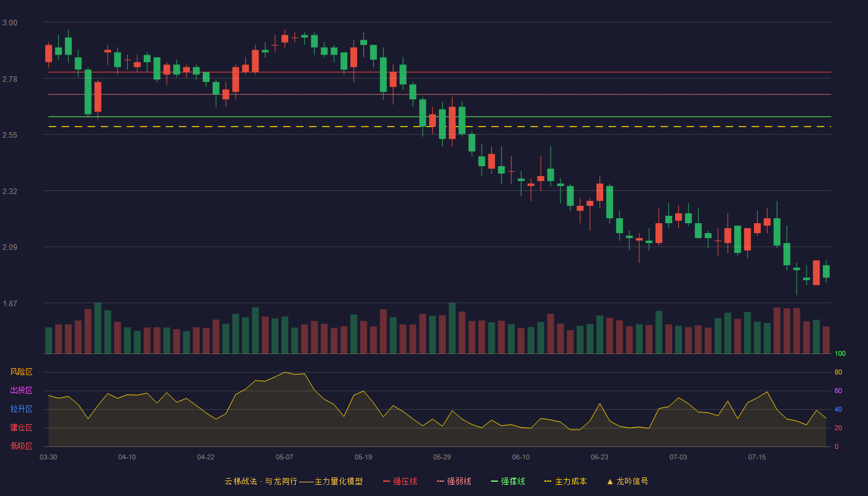The width and height of the screenshot is (868, 496).
Task: Click the 建仓区 zone label
Action: pyautogui.click(x=21, y=428)
